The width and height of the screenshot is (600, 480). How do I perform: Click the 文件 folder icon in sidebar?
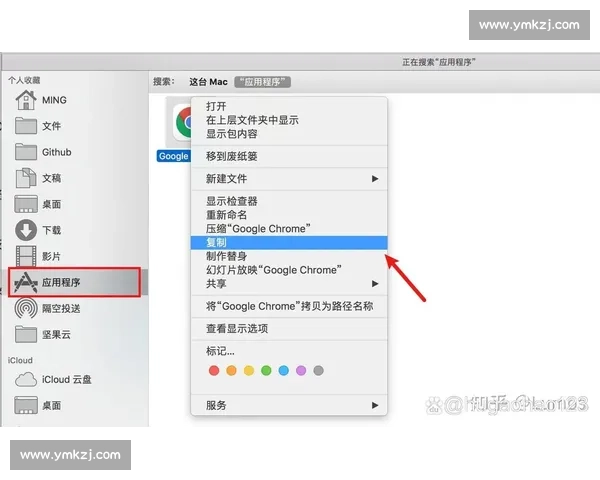26,126
